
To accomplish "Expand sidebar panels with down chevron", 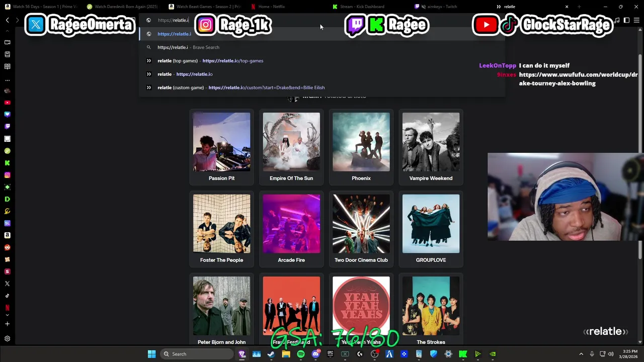I will click(x=7, y=315).
